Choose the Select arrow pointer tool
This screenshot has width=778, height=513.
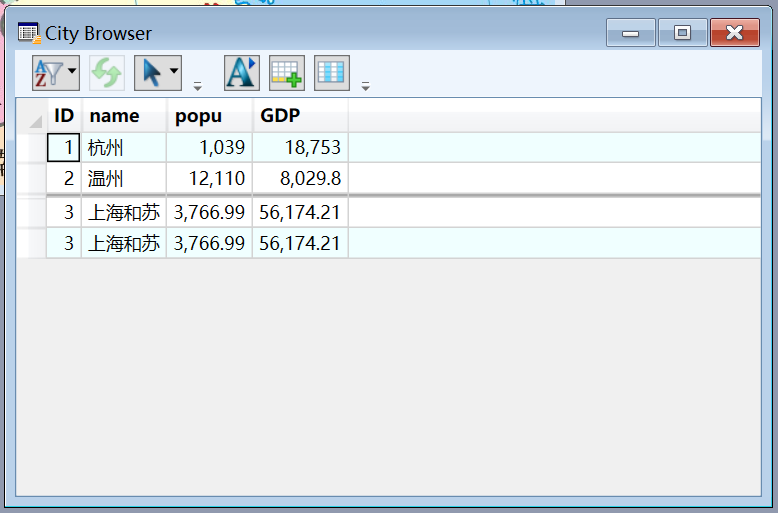tap(151, 73)
